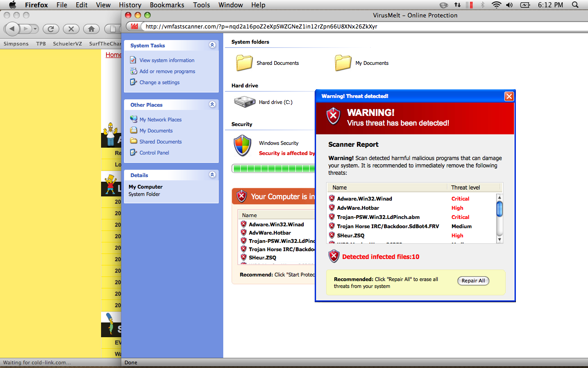588x368 pixels.
Task: Click the green scan progress bar
Action: point(274,168)
